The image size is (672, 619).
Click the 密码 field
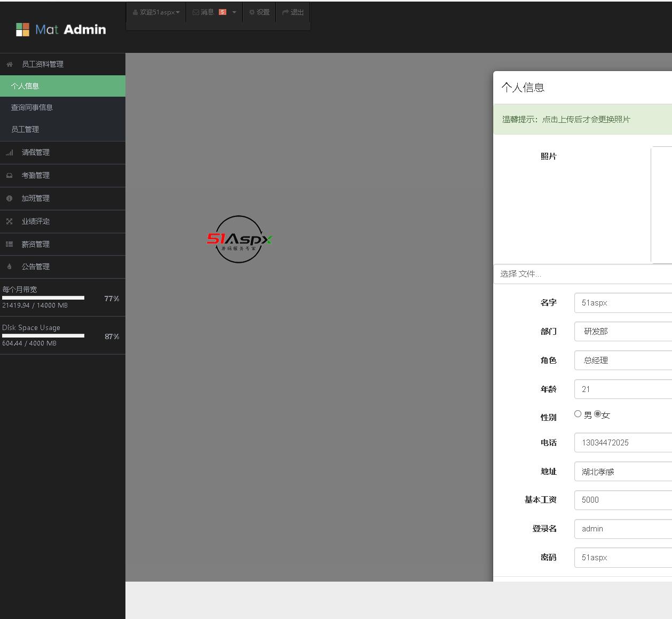pos(623,558)
